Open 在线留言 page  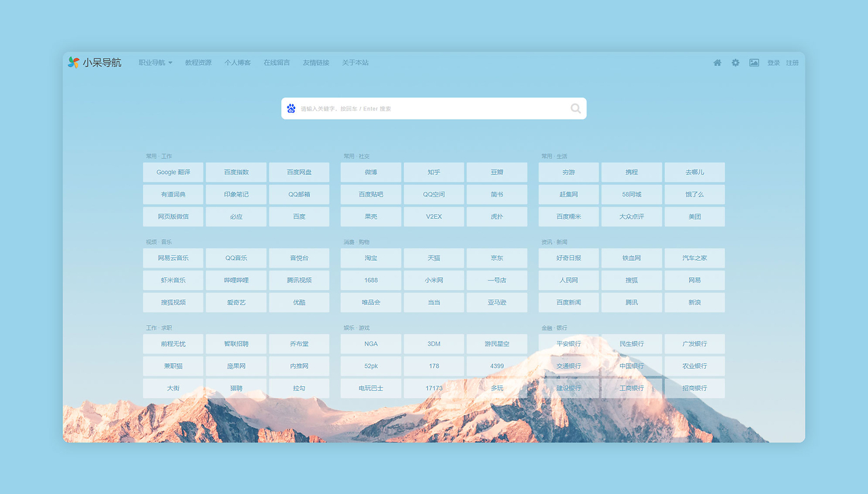(x=277, y=63)
